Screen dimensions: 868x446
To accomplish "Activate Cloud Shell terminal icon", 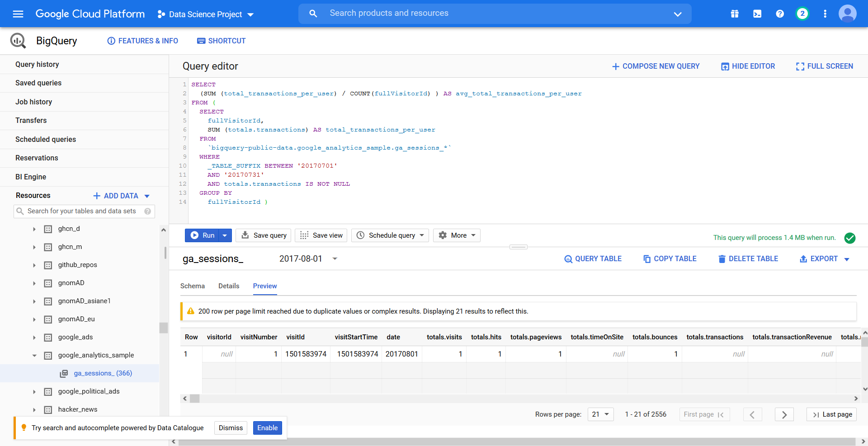I will (757, 14).
